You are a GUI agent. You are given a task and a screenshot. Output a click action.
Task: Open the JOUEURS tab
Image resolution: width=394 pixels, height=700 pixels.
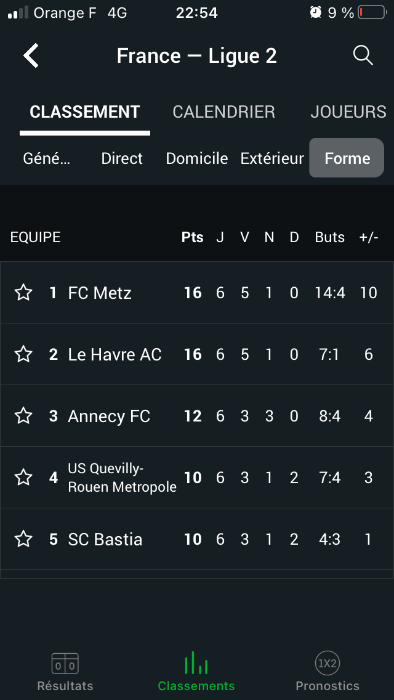348,112
